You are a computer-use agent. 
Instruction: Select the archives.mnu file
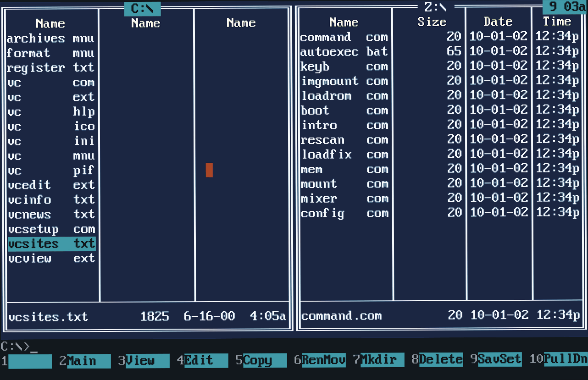[x=51, y=39]
